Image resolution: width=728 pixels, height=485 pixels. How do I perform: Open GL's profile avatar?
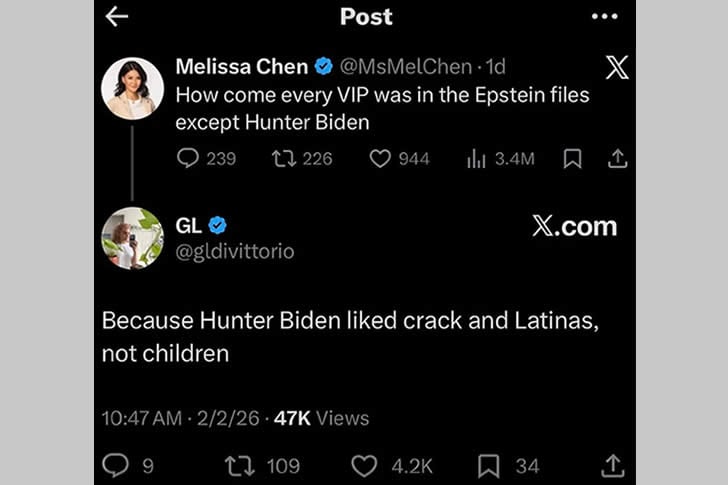coord(132,238)
